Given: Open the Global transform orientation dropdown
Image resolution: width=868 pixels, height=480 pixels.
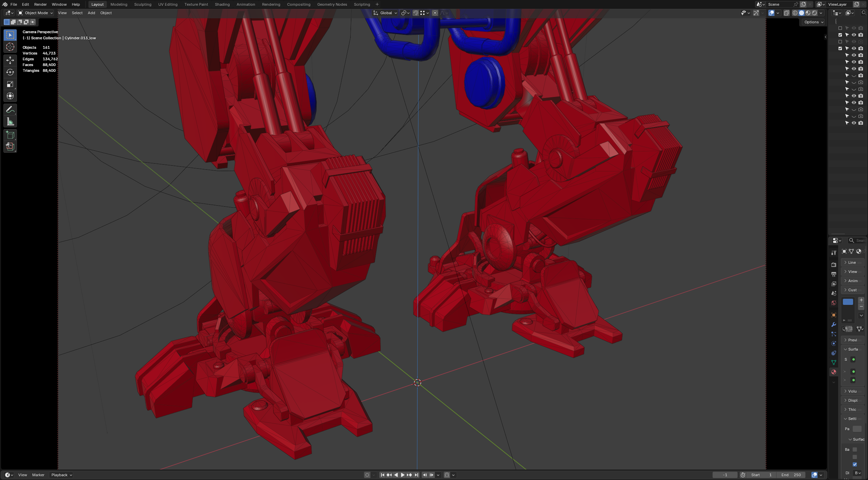Looking at the screenshot, I should 386,13.
